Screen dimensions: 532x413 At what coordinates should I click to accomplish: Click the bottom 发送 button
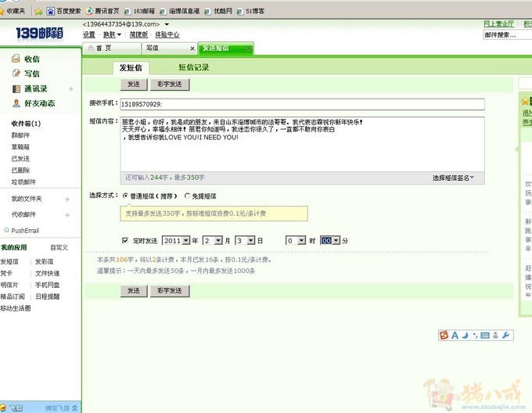133,290
